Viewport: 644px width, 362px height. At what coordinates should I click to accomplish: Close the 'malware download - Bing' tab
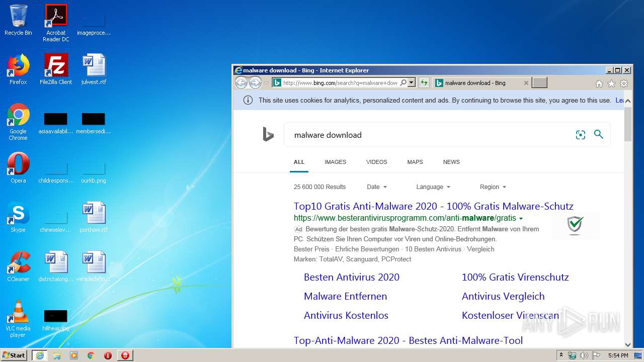(x=526, y=83)
